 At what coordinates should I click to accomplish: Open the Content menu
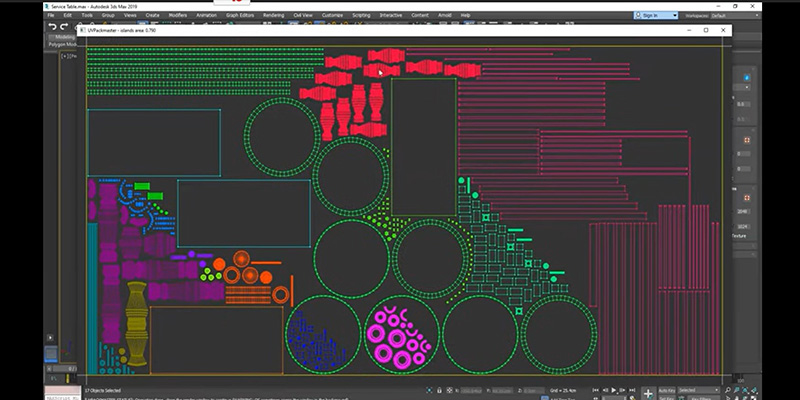click(420, 15)
